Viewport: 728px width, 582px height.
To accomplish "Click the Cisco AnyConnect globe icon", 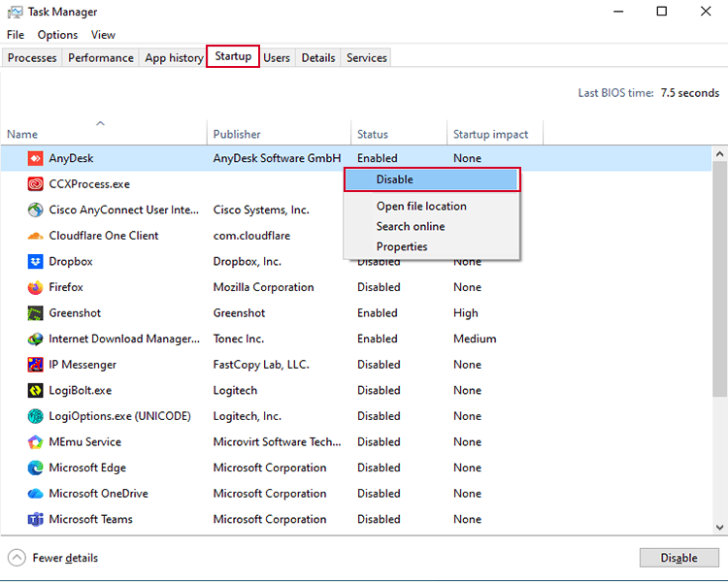I will [x=35, y=210].
